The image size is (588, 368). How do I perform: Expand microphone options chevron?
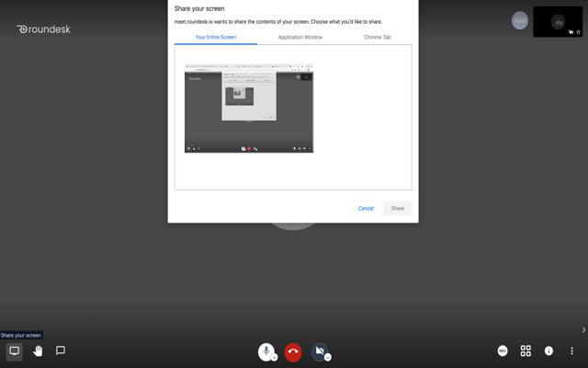click(x=274, y=357)
